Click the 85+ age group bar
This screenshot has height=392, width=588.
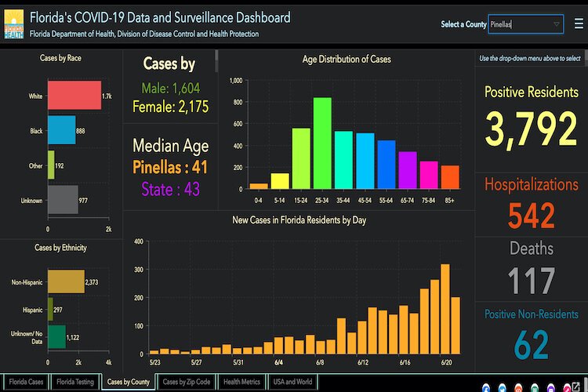(x=450, y=177)
